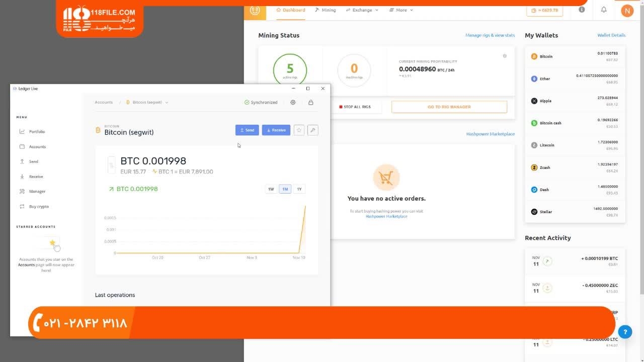Open Portfolio in Ledger menu
644x362 pixels.
pos(37,132)
